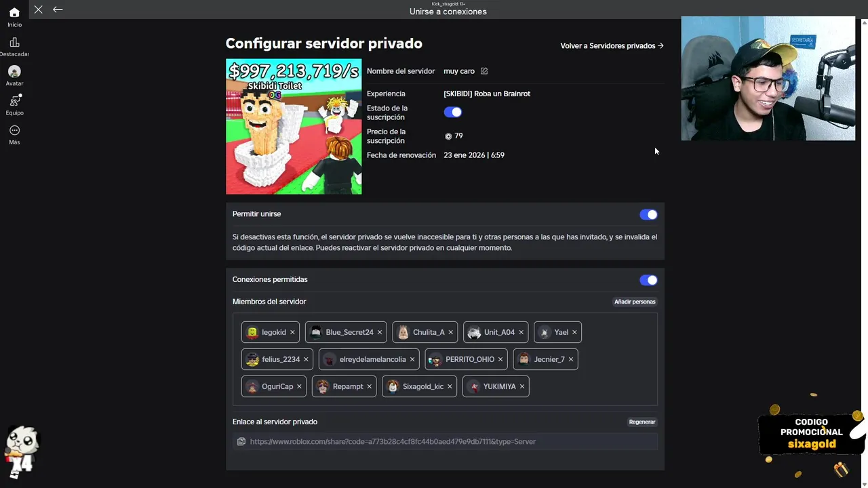Remove Unit_A04 from members
Image resolution: width=868 pixels, height=488 pixels.
point(521,332)
